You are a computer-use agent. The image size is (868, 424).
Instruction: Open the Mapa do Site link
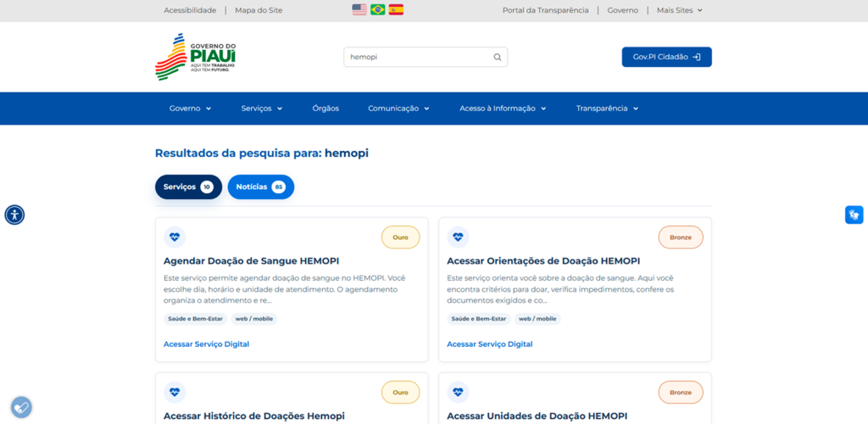259,10
